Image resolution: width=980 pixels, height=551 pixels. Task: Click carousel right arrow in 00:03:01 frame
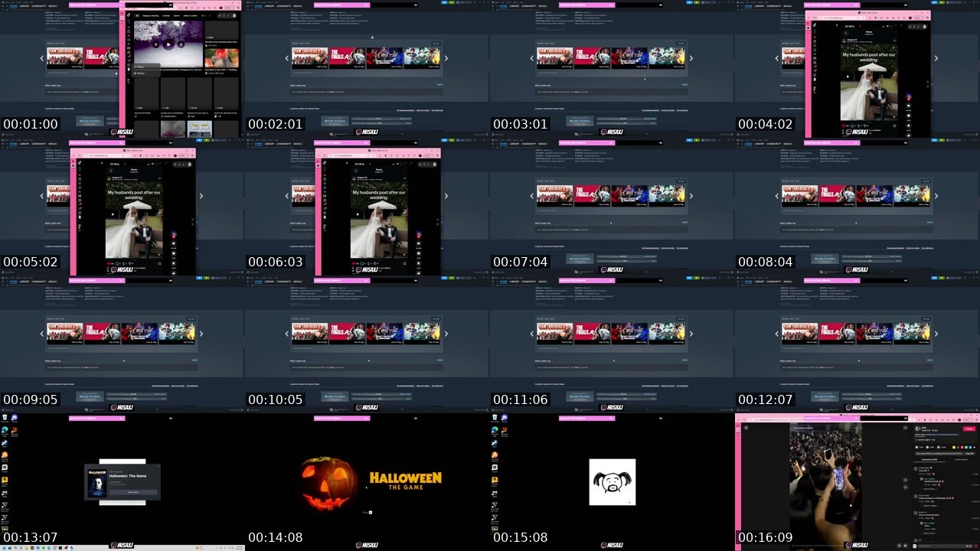click(x=691, y=57)
